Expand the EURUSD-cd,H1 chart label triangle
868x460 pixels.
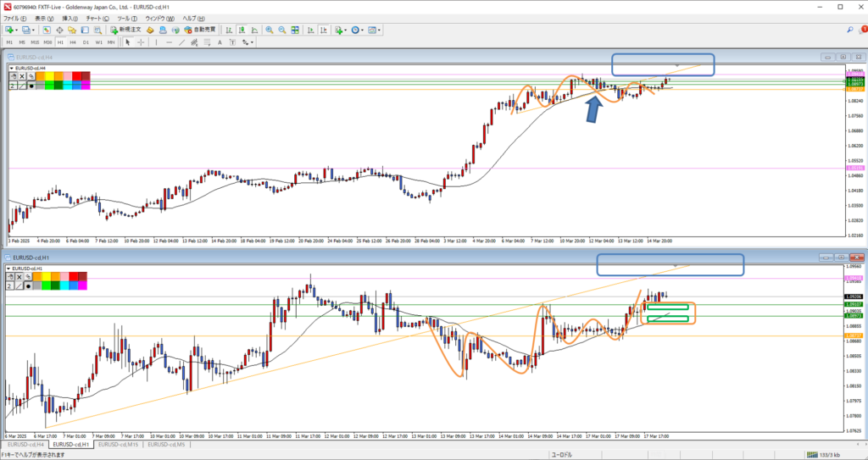click(x=8, y=269)
